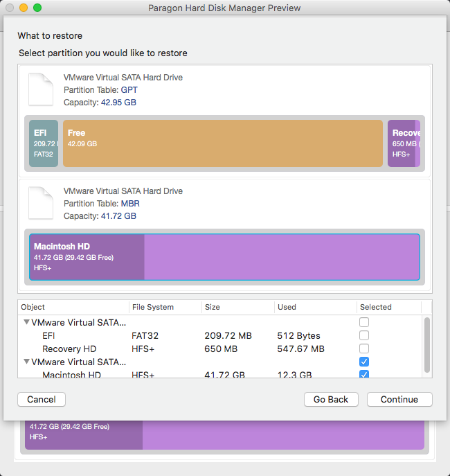Check the EFI partition checkbox
450x476 pixels.
coord(364,335)
